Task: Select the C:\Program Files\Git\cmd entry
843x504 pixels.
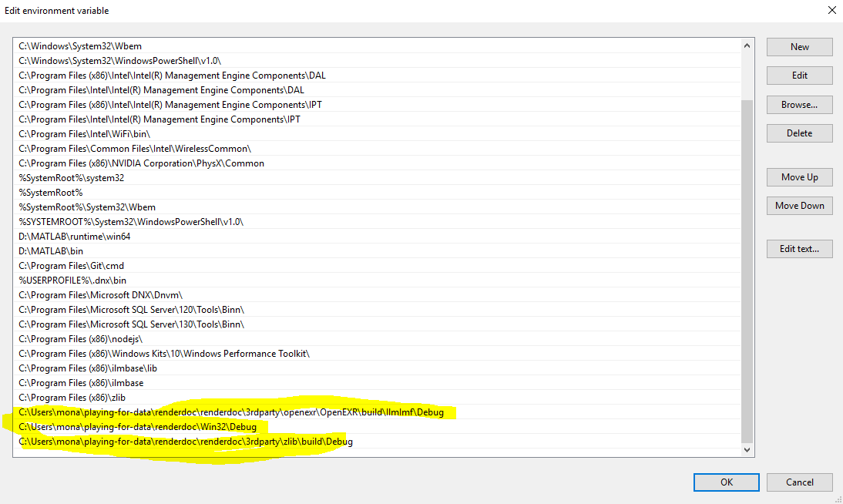Action: pyautogui.click(x=377, y=266)
